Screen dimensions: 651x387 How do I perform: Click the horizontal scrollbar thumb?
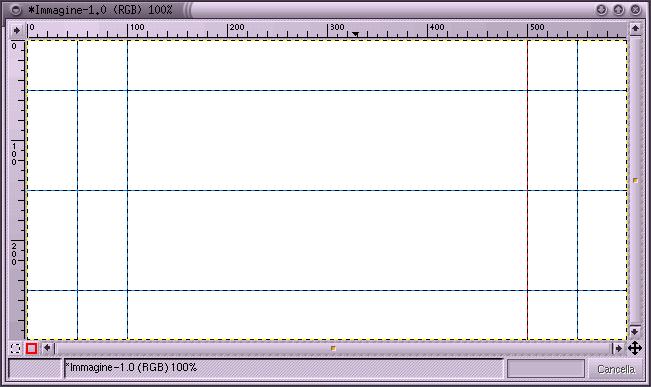click(x=333, y=348)
